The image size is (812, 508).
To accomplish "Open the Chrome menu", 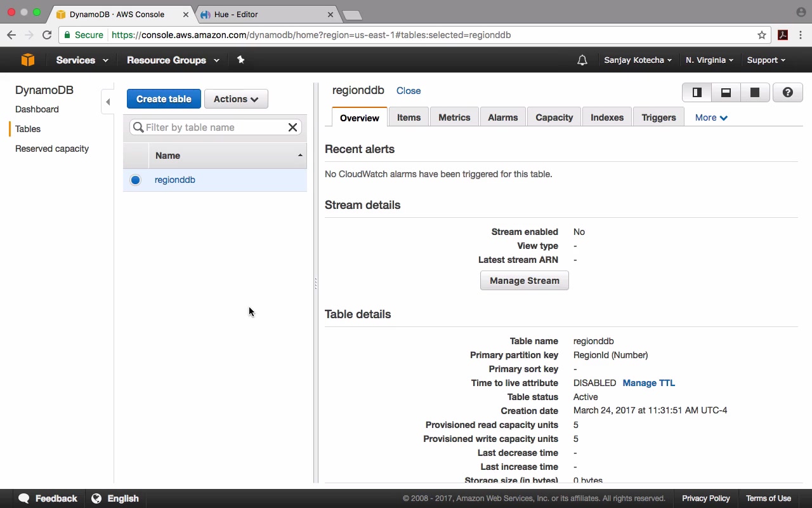I will (x=801, y=35).
